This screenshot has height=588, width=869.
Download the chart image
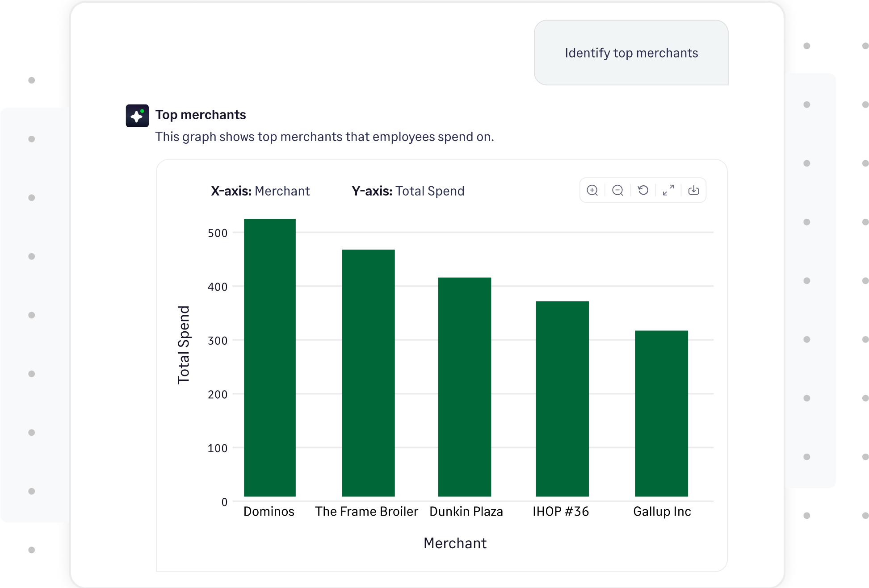click(x=694, y=190)
